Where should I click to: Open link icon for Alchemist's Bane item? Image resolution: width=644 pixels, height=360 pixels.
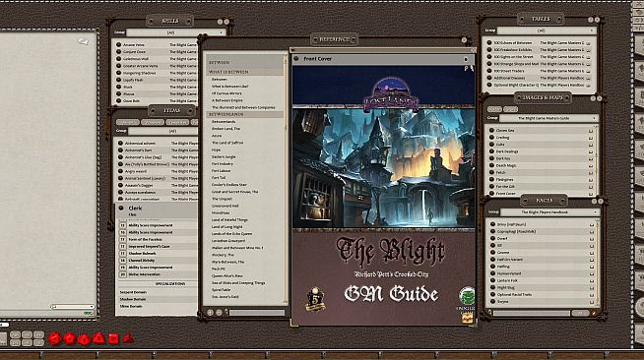point(120,150)
